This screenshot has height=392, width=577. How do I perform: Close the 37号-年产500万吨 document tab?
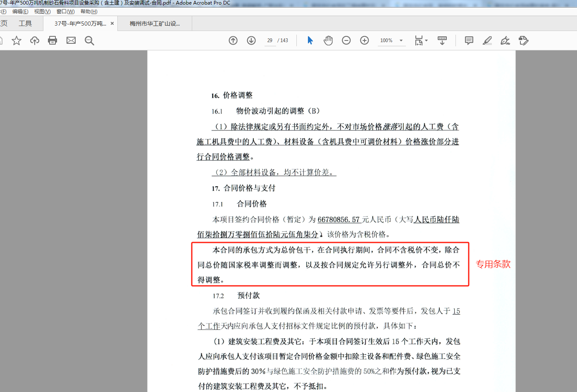coord(112,24)
